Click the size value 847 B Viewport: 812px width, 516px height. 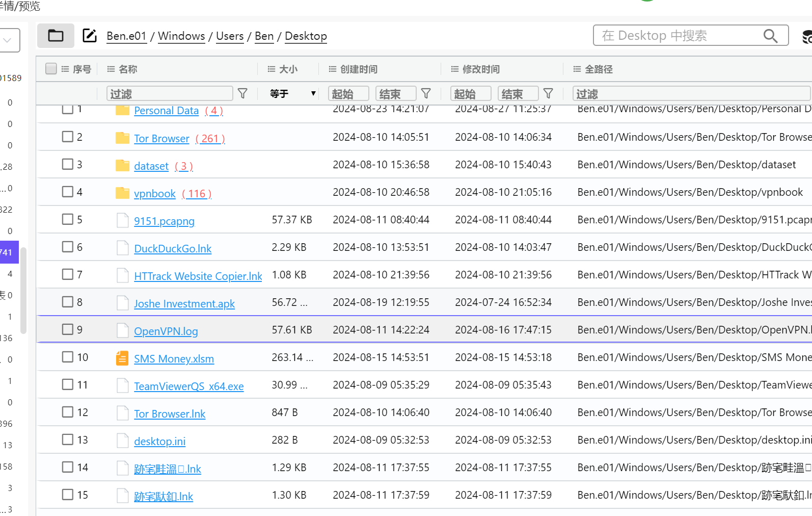click(x=285, y=412)
